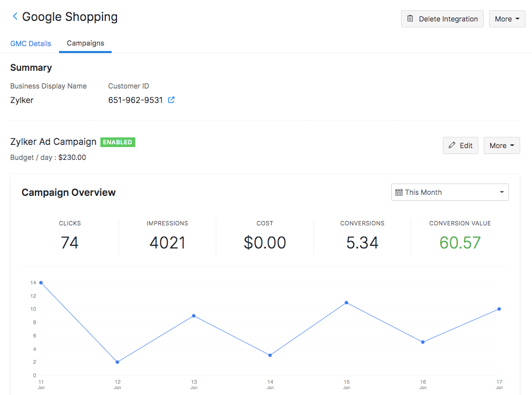Screen dimensions: 532x395
Task: Click the Jan 11 peak point on the graph
Action: pos(41,282)
